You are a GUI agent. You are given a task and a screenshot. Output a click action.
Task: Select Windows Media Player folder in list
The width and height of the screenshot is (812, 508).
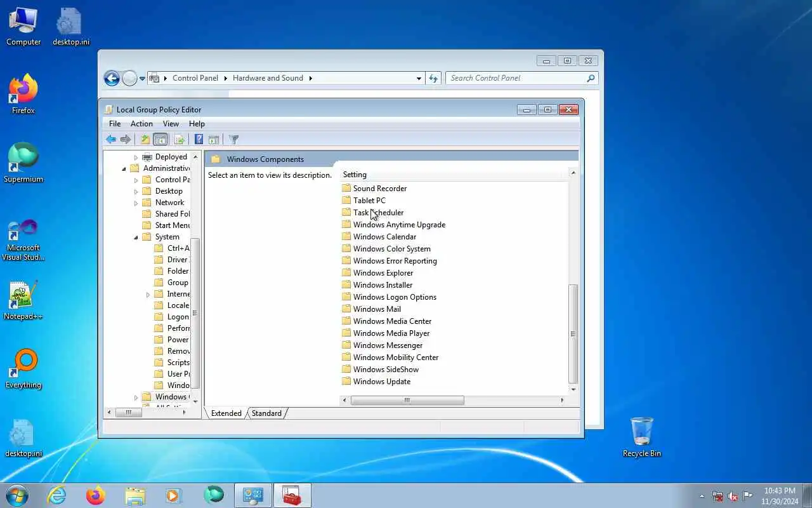(386, 333)
